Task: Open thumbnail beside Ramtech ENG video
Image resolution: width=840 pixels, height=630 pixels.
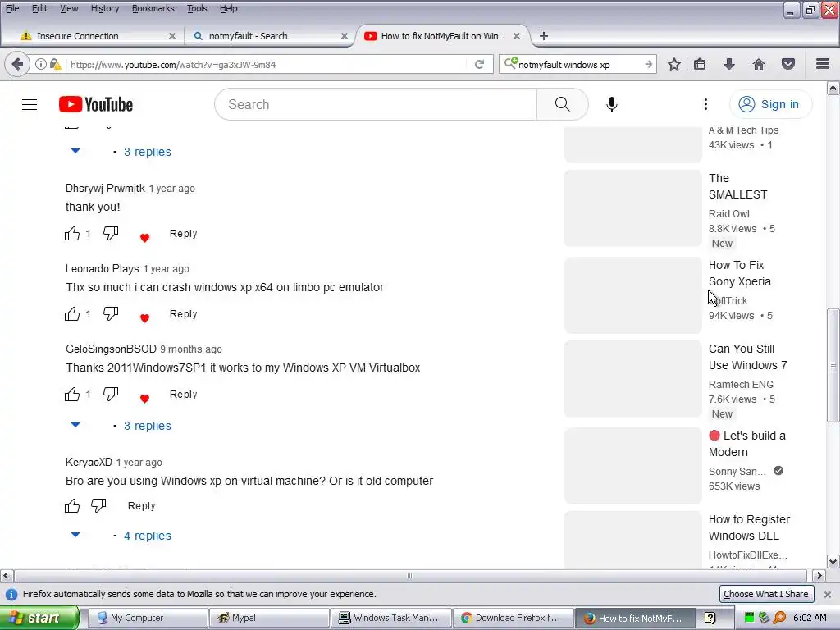Action: click(632, 379)
